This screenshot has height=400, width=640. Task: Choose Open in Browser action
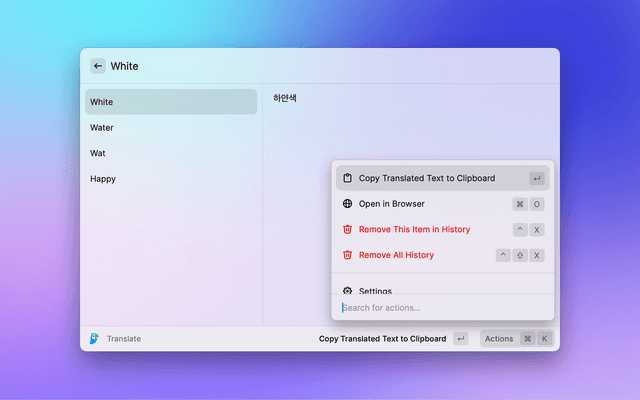click(x=392, y=204)
